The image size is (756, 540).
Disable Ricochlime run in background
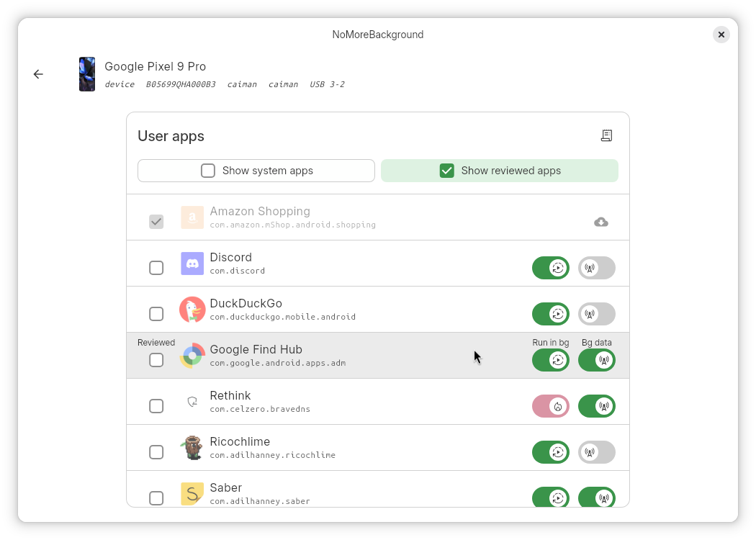(551, 452)
